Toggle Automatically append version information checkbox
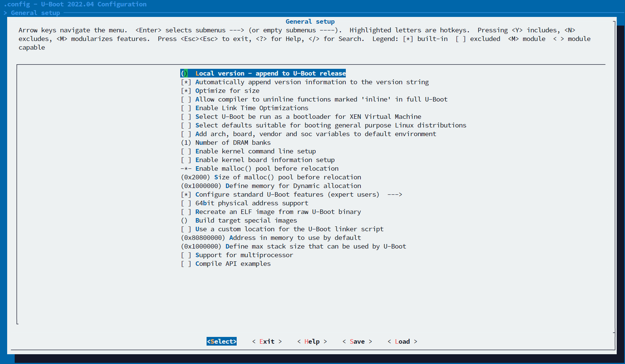Image resolution: width=625 pixels, height=364 pixels. coord(305,82)
